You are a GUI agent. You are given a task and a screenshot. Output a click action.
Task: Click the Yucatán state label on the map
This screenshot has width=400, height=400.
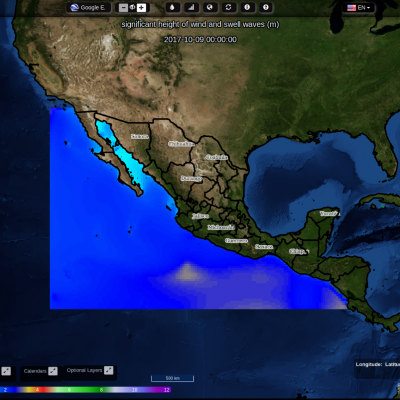point(329,213)
